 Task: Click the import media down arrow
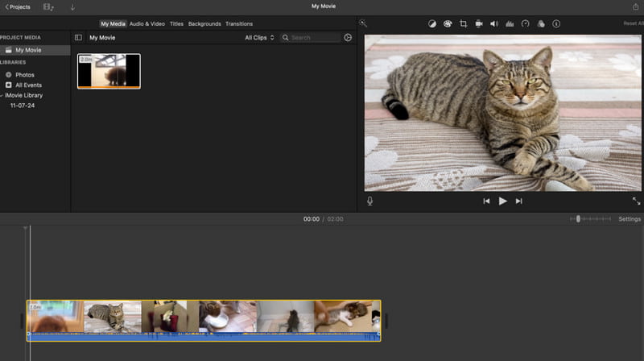[x=72, y=7]
